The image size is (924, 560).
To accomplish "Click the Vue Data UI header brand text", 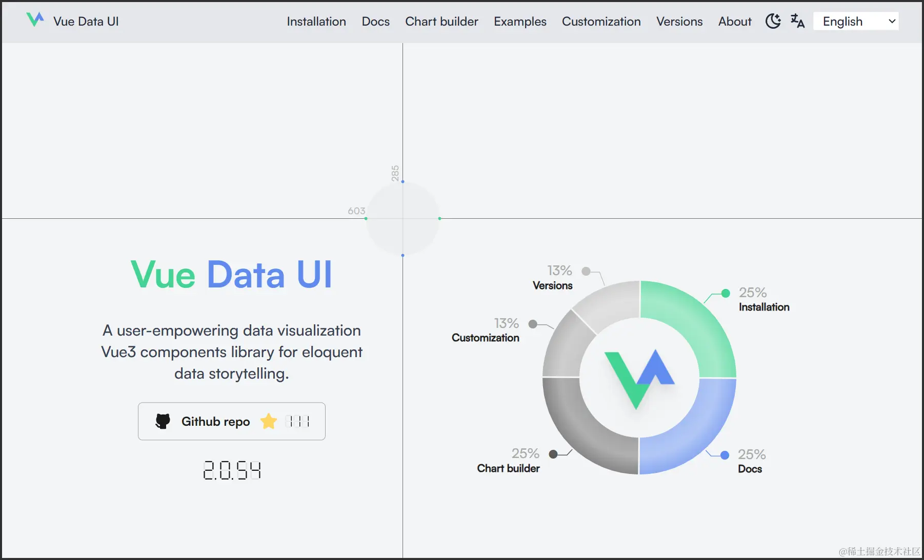I will [x=86, y=22].
